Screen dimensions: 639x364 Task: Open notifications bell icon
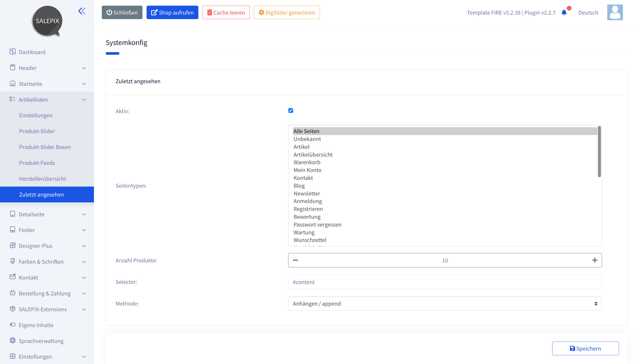[x=564, y=13]
